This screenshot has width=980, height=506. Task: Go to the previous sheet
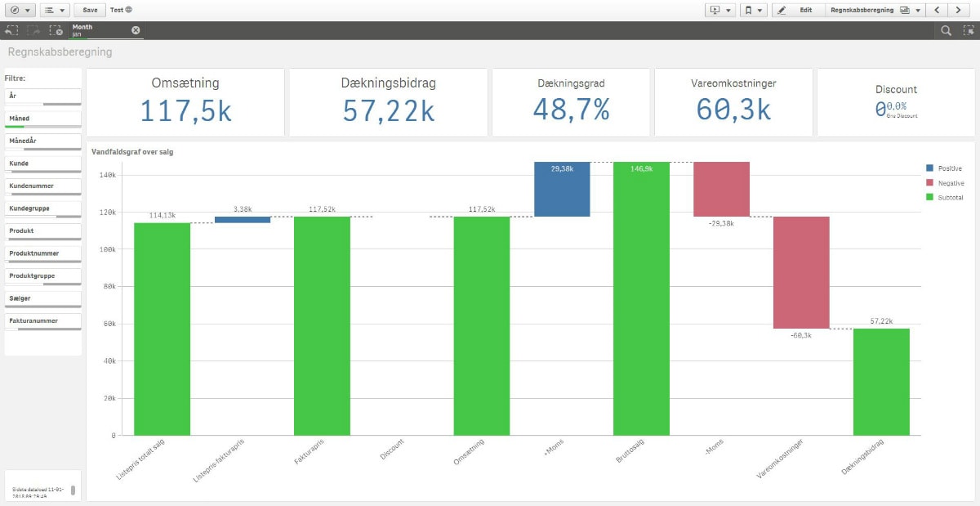point(937,10)
